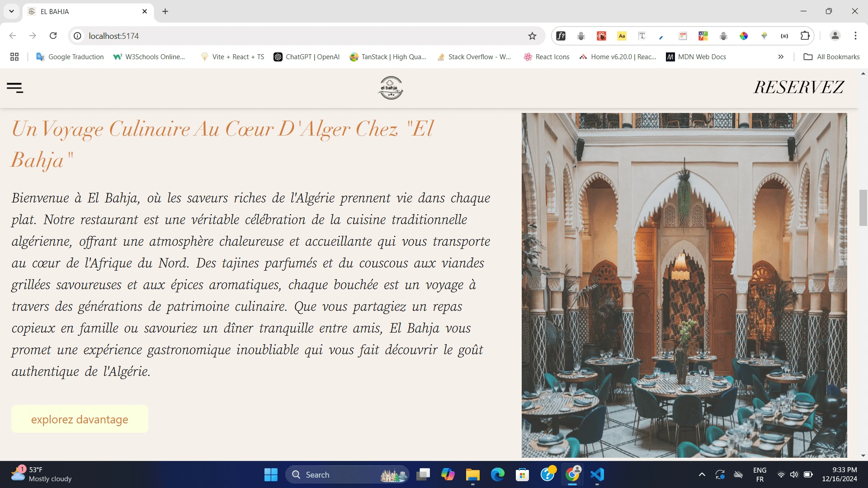Expand hidden bookmarks chevron
Image resolution: width=868 pixels, height=488 pixels.
(x=781, y=57)
